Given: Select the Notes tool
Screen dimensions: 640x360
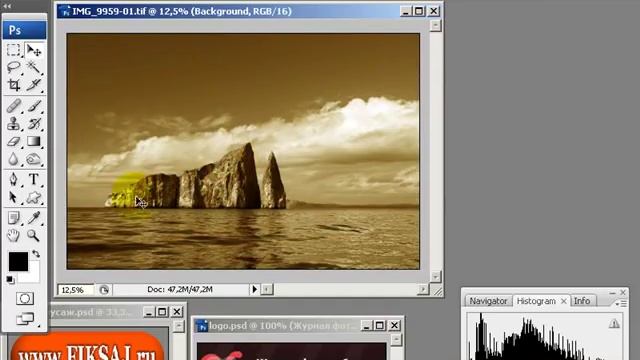Looking at the screenshot, I should tap(13, 218).
